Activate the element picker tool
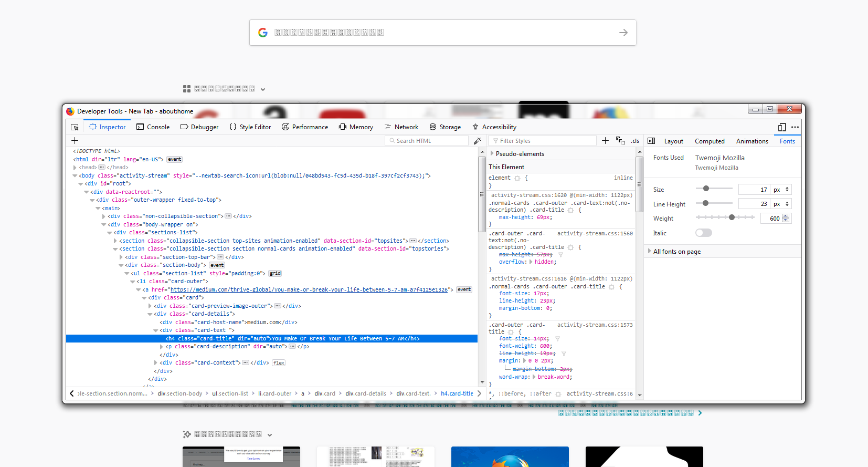 (x=75, y=127)
